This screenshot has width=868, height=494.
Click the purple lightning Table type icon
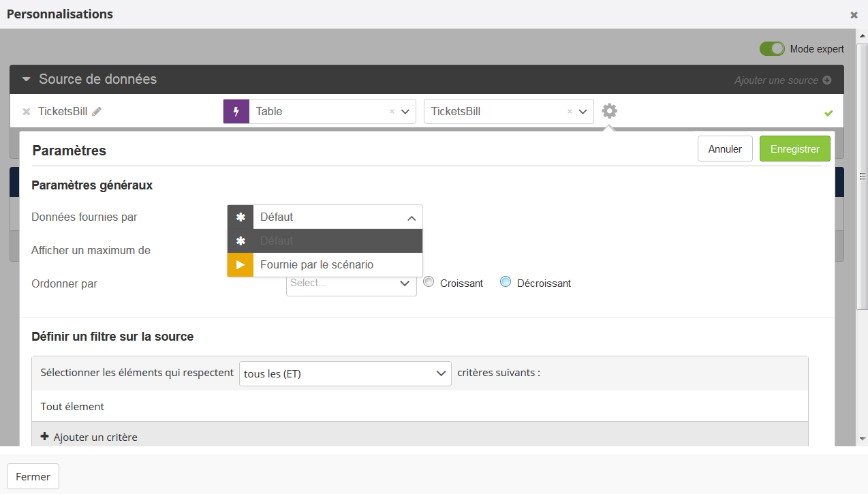[236, 112]
